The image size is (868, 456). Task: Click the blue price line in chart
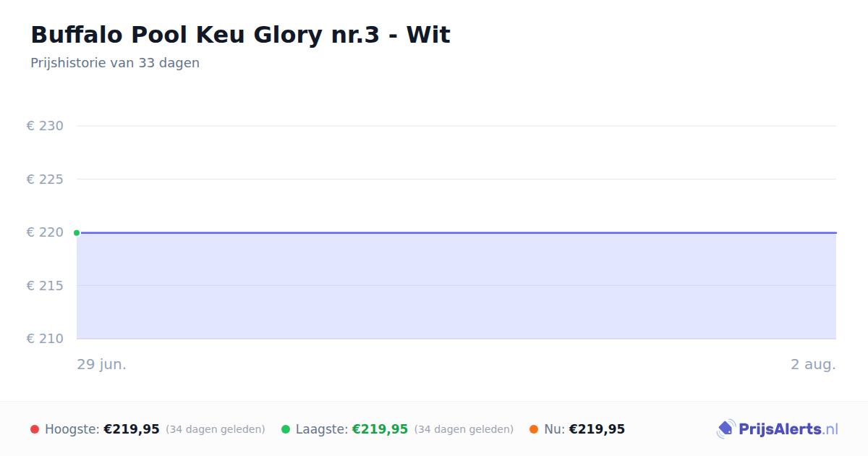coord(456,232)
